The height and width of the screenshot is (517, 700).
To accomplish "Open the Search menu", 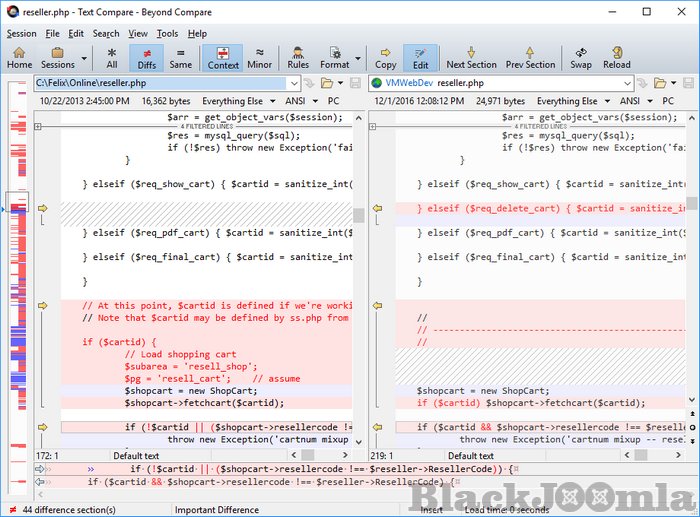I will click(x=106, y=33).
